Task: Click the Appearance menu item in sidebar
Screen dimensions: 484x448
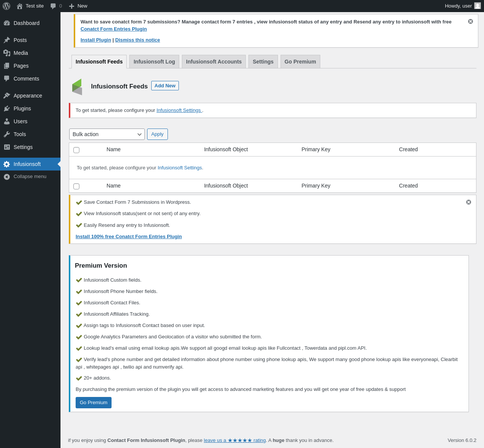Action: click(28, 96)
